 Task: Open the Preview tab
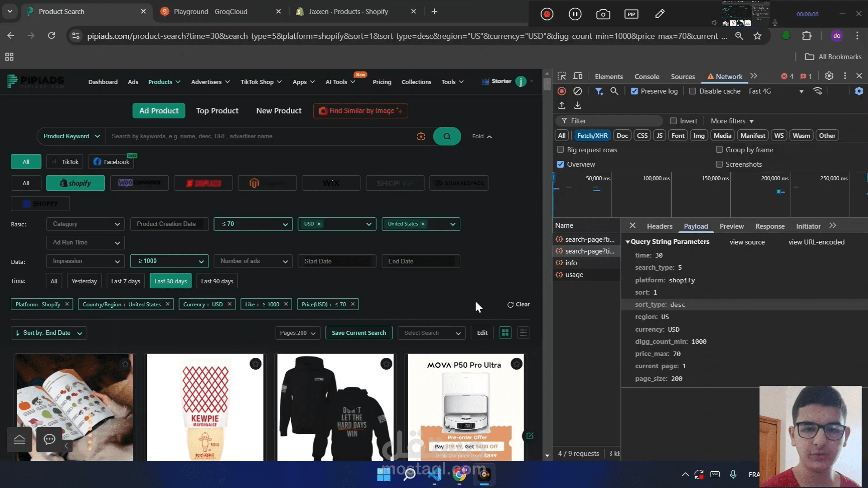pyautogui.click(x=731, y=226)
